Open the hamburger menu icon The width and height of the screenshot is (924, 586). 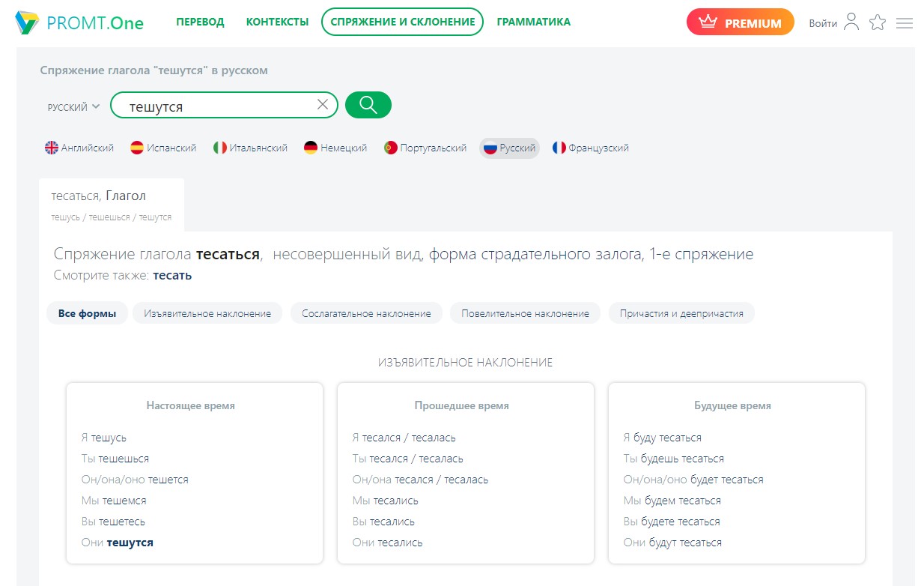pos(905,23)
